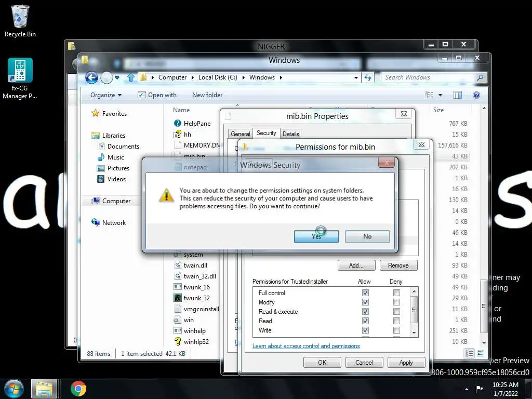Expand the Windows breadcrumb arrow
The image size is (532, 399).
click(x=281, y=78)
